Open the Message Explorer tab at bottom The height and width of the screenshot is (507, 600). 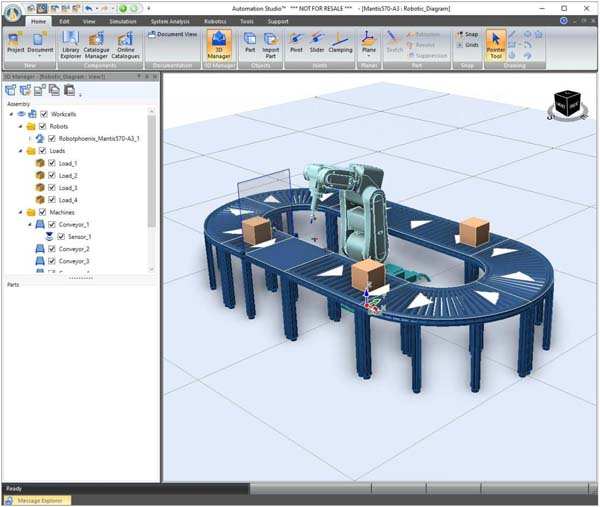click(x=36, y=500)
